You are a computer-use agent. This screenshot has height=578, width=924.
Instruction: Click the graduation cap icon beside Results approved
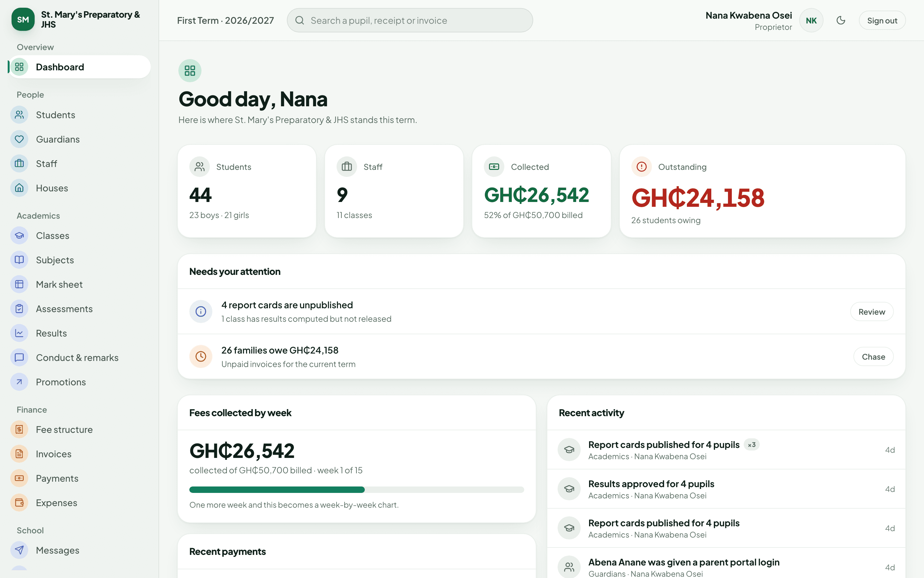(569, 489)
